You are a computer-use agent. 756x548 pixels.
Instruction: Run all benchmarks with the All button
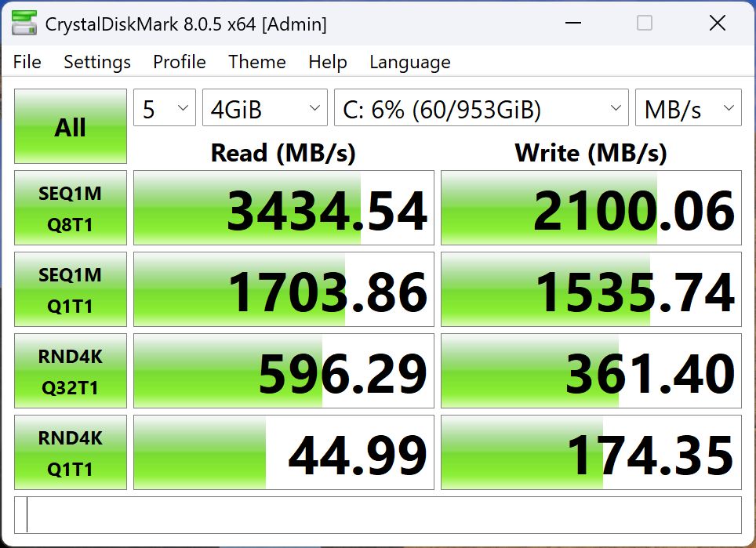(71, 126)
